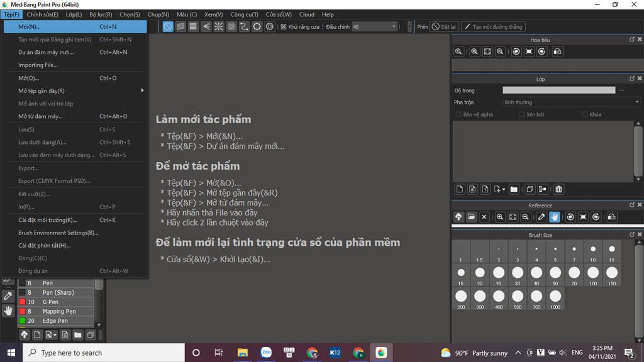Select brush size 100
This screenshot has height=362, width=644.
[x=593, y=275]
